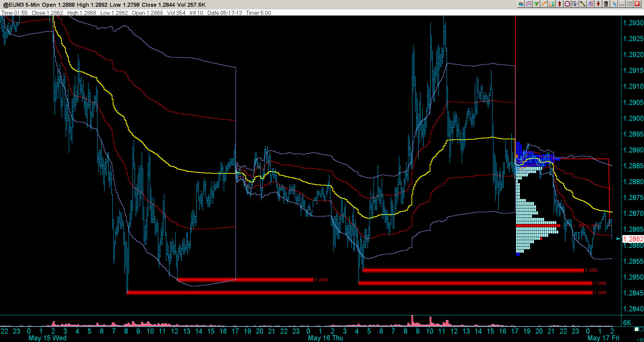Screen dimensions: 644x342
Task: Click the Int 10 readout in the data line
Action: (196, 13)
